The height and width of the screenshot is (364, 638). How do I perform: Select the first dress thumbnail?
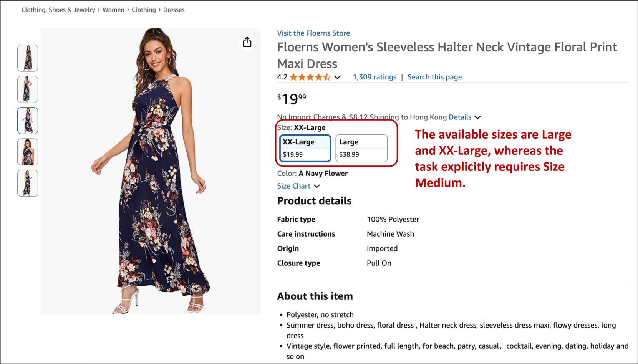28,58
